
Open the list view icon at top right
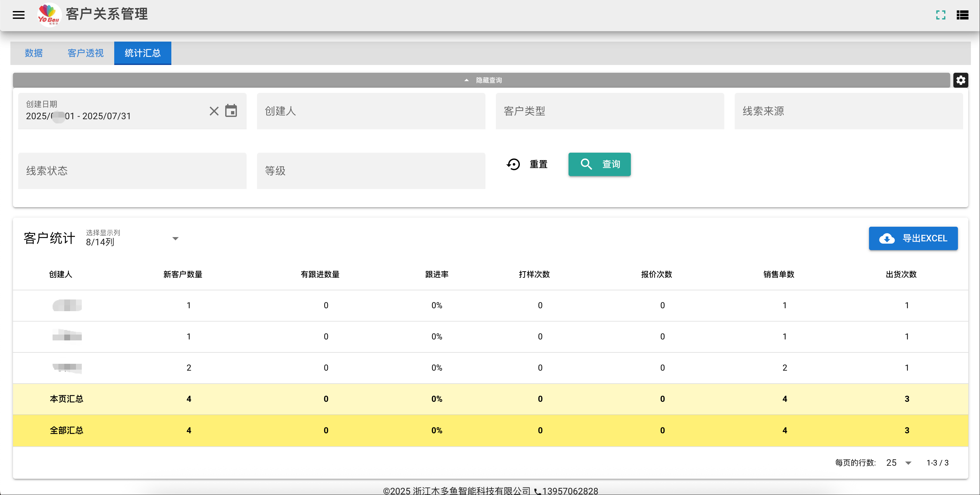(x=962, y=15)
